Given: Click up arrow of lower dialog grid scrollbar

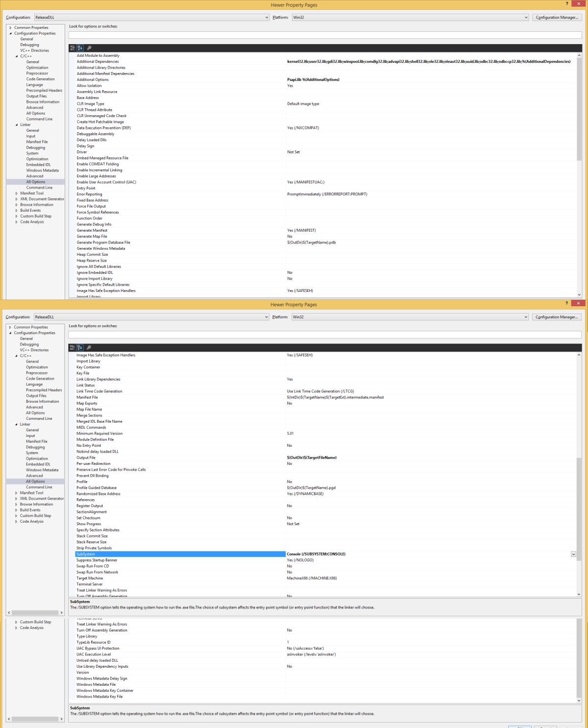Looking at the screenshot, I should click(x=579, y=355).
